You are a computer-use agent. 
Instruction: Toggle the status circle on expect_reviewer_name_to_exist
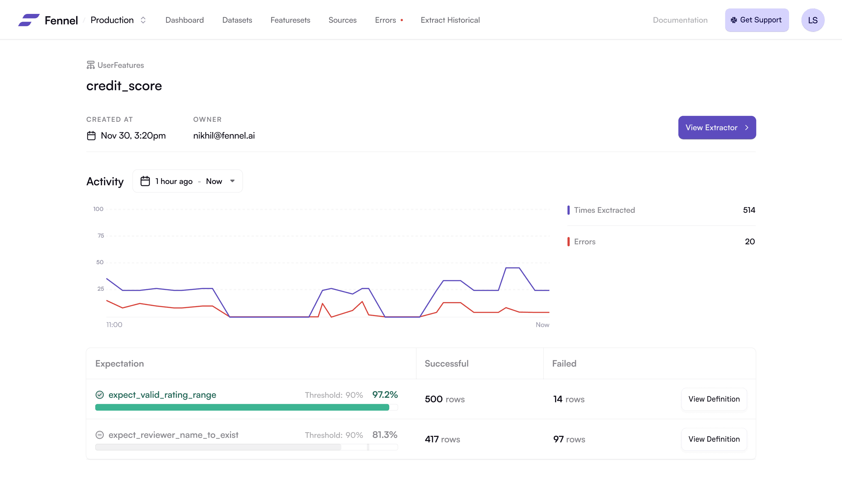(x=100, y=435)
